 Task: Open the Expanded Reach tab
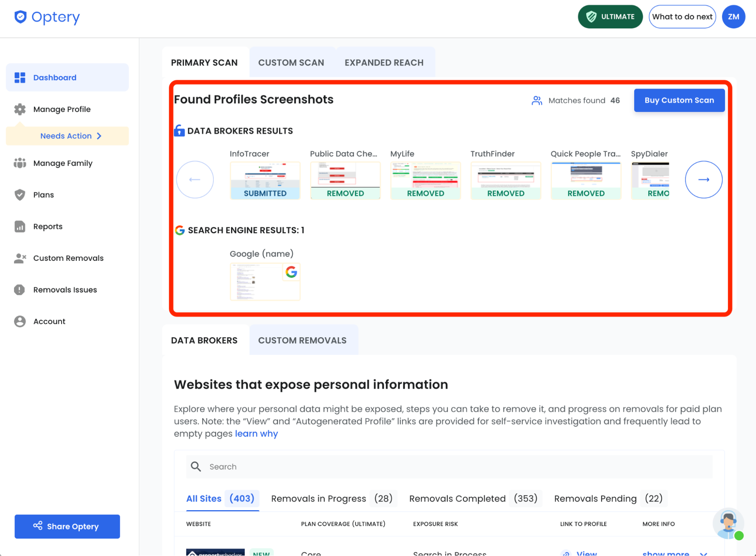384,62
